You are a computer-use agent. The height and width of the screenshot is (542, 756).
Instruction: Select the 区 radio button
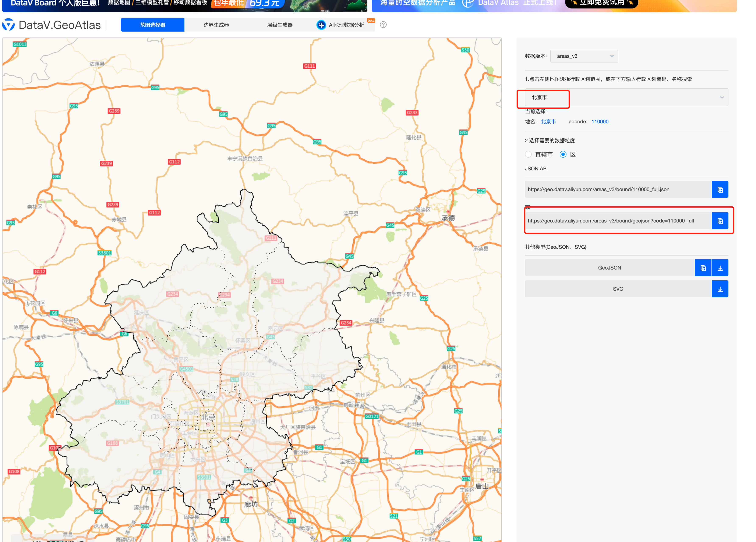(x=563, y=154)
